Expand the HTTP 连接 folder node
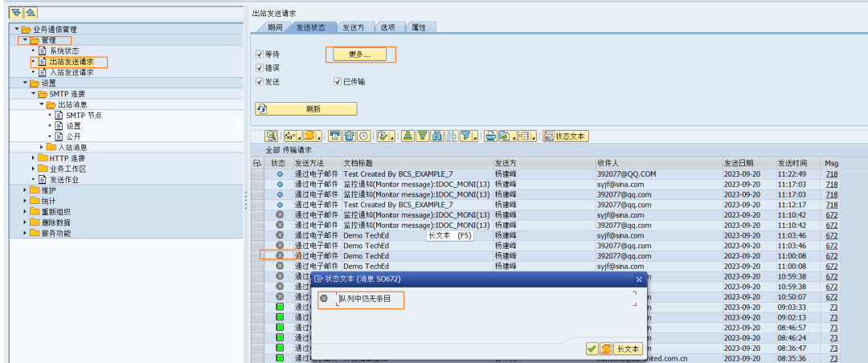Image resolution: width=868 pixels, height=363 pixels. [x=33, y=158]
